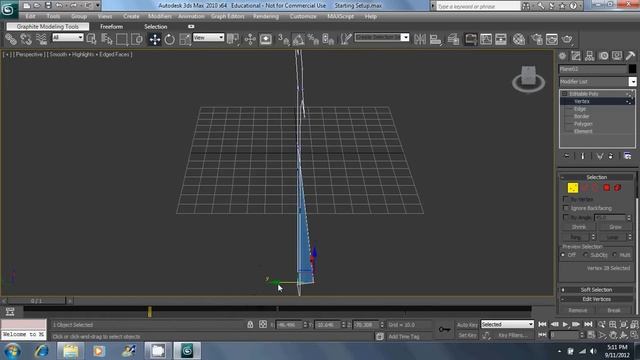The width and height of the screenshot is (640, 360).
Task: Toggle Window/Crossing selection icon
Action: click(x=137, y=39)
